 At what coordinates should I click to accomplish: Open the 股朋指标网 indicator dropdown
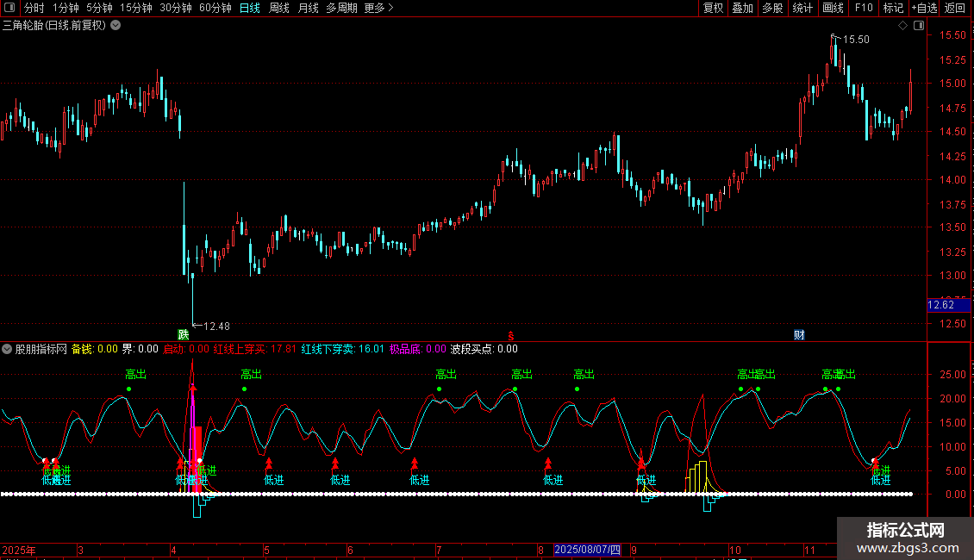(x=7, y=349)
